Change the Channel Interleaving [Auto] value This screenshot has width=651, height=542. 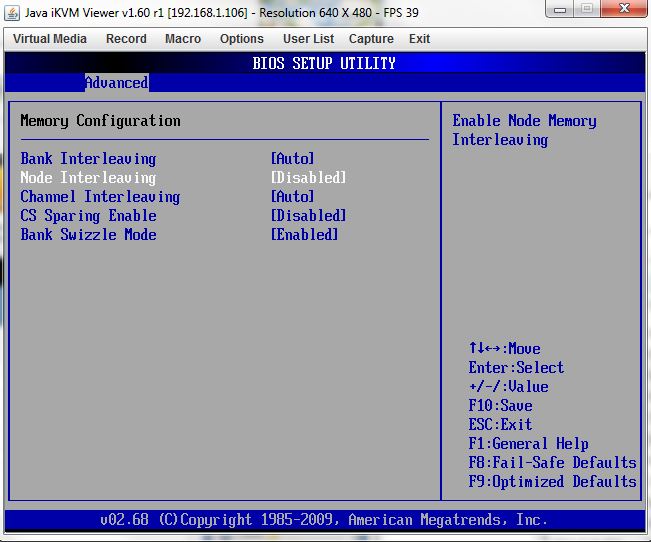(292, 197)
